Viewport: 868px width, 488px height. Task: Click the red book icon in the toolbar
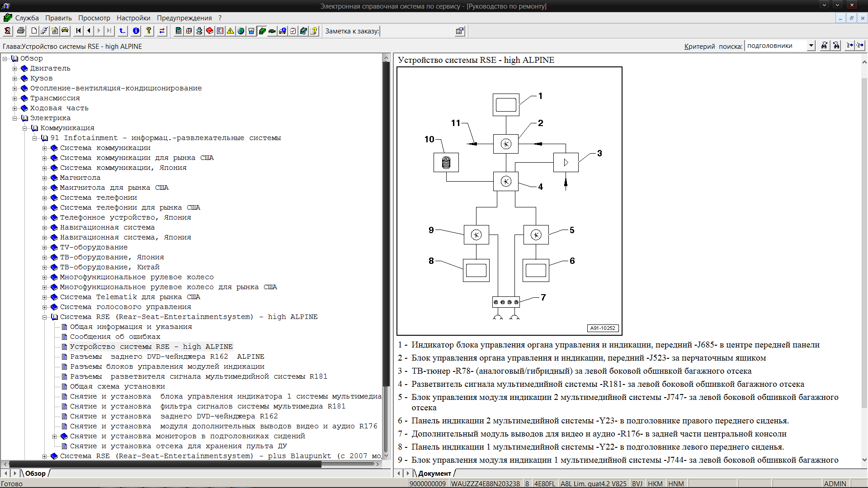pos(210,31)
